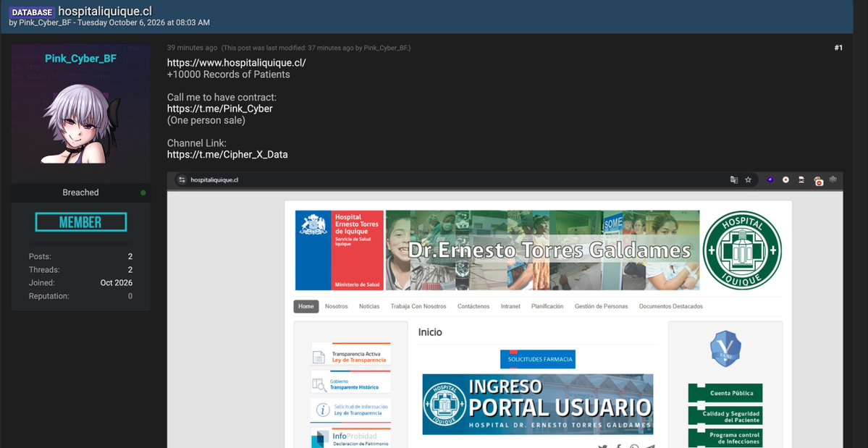Click the green online status dot
Image resolution: width=868 pixels, height=448 pixels.
tap(143, 193)
